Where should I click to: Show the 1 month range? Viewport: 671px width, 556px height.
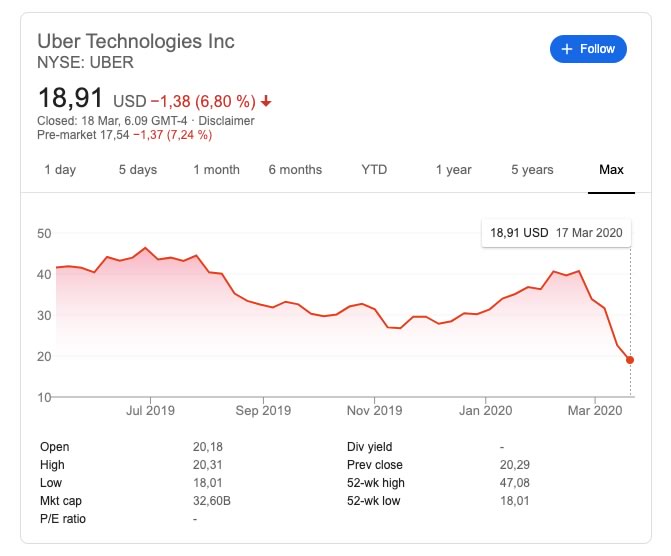point(217,170)
